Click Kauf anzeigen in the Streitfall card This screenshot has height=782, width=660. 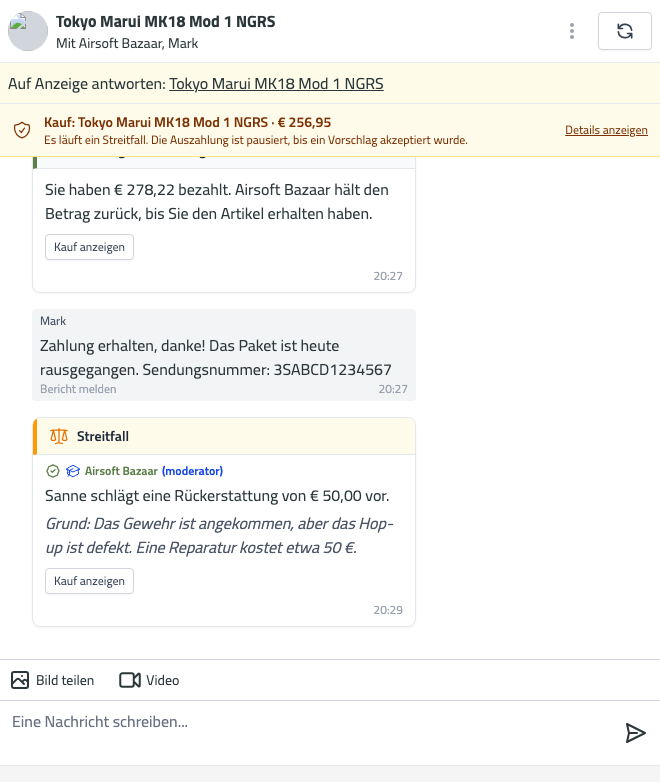point(89,581)
